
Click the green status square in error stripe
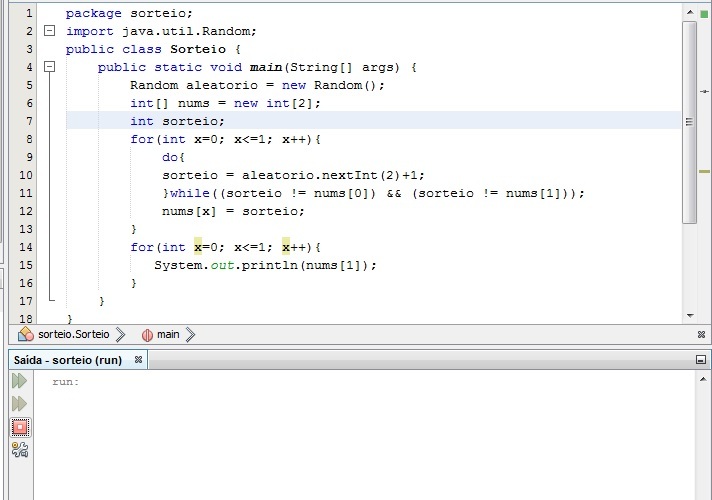pyautogui.click(x=704, y=14)
